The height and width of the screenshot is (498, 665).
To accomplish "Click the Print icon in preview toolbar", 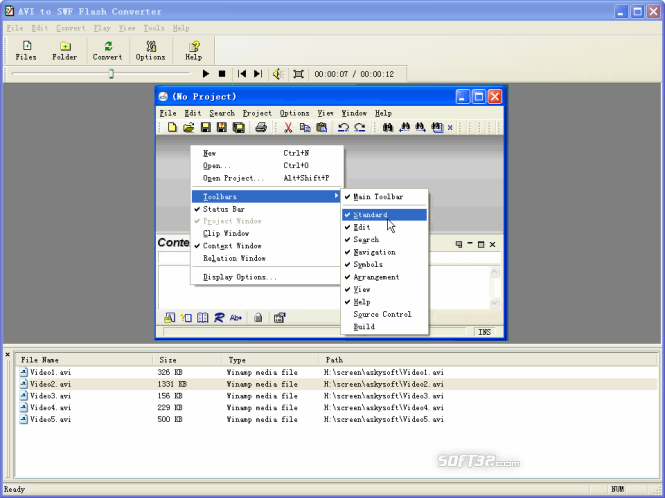I will tap(261, 127).
